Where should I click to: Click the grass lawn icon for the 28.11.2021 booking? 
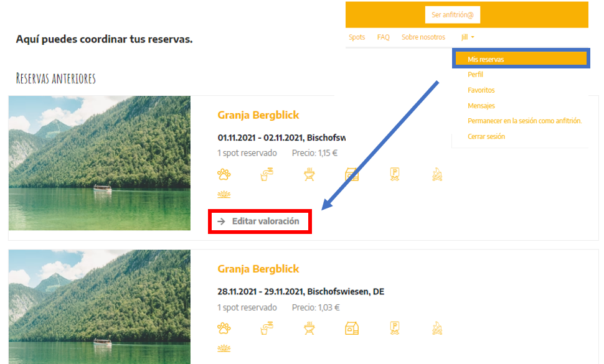[x=224, y=348]
